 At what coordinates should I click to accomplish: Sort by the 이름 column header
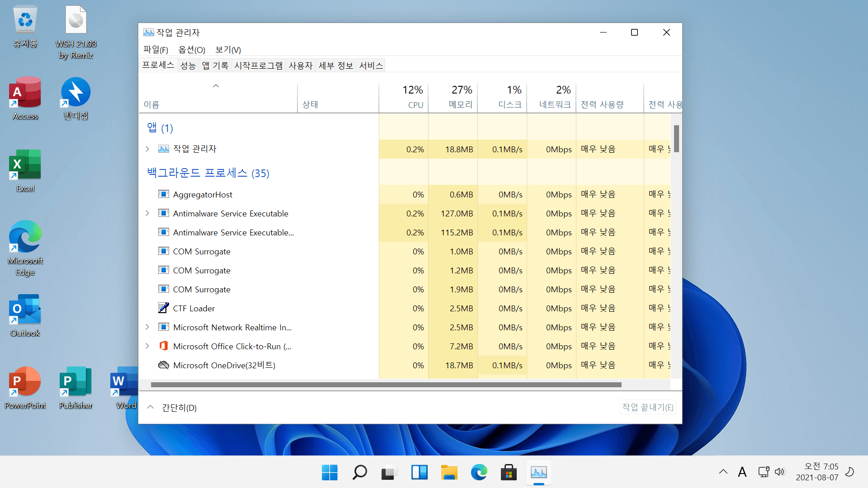tap(218, 97)
